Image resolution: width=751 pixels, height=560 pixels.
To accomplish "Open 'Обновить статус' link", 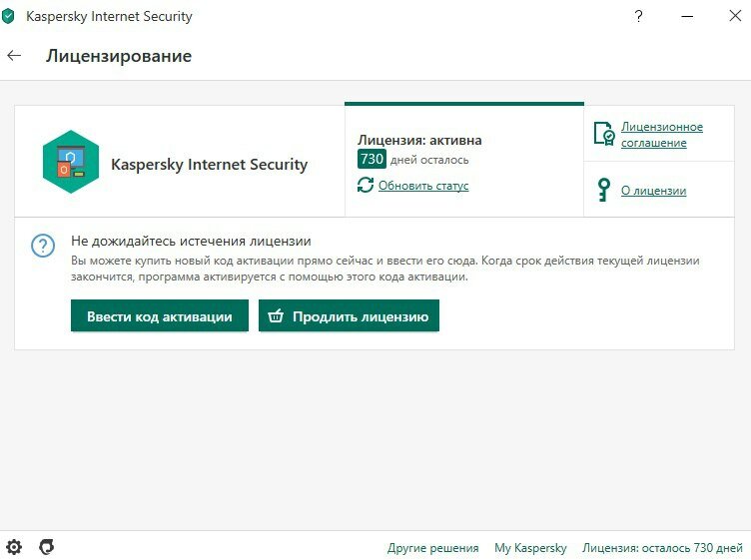I will (423, 186).
